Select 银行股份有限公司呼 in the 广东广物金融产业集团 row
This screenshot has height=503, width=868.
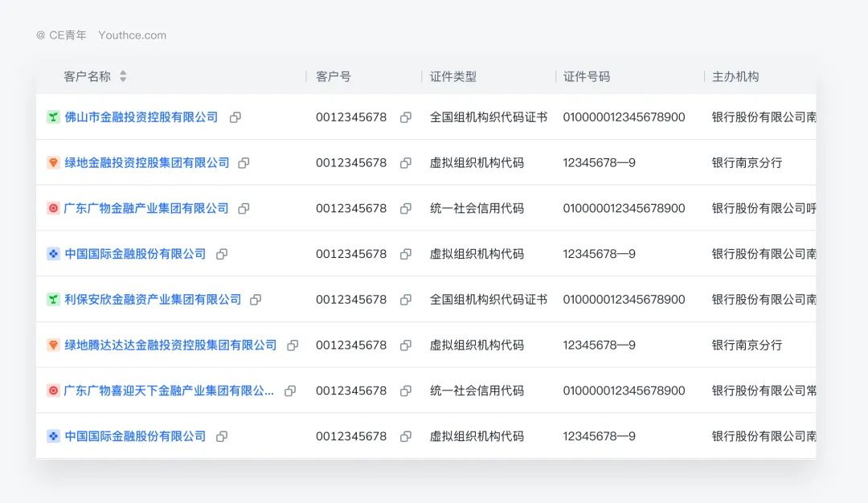point(764,209)
